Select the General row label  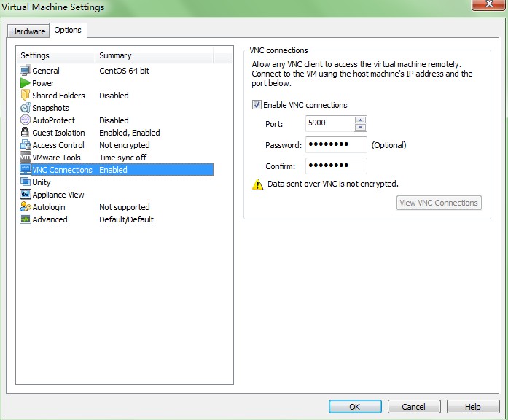pos(46,71)
